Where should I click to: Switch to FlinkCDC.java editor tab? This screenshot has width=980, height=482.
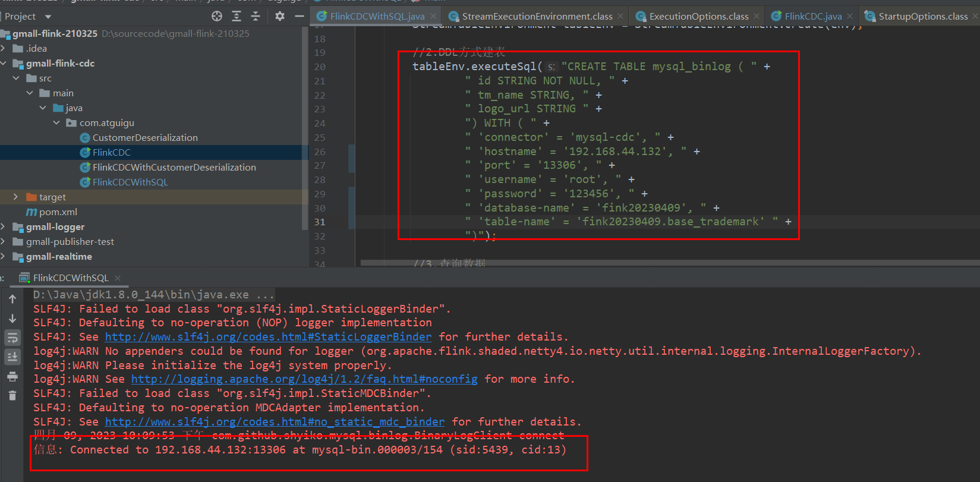[813, 16]
